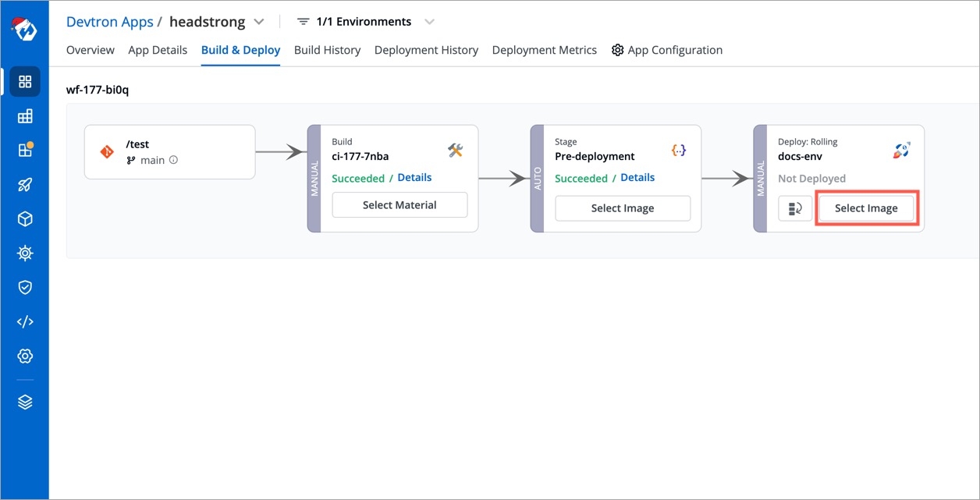Screen dimensions: 980x500
Task: Open the Deployment Metrics tab
Action: point(544,50)
